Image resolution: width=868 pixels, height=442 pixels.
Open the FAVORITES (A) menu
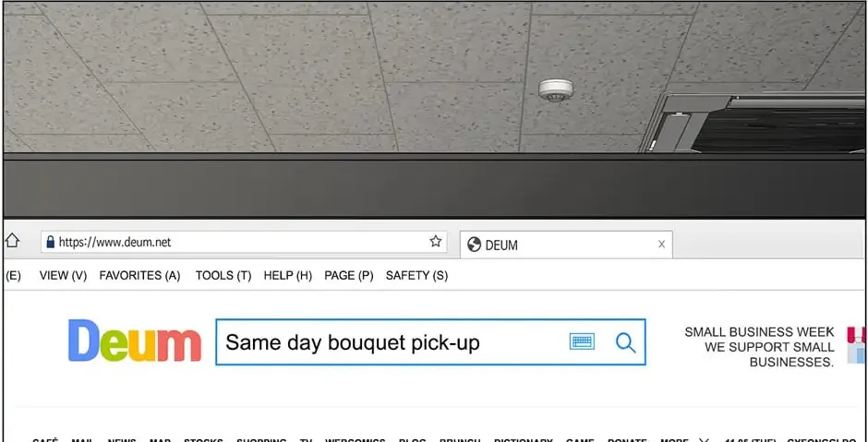pos(140,276)
